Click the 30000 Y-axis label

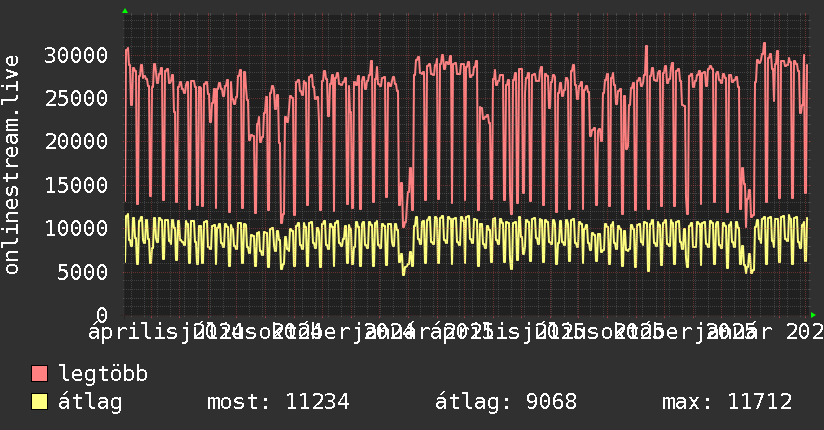click(78, 54)
